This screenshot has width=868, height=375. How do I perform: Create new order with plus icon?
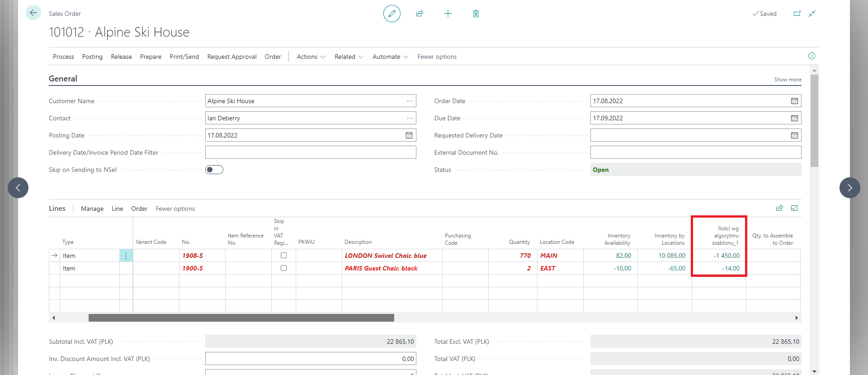point(448,14)
